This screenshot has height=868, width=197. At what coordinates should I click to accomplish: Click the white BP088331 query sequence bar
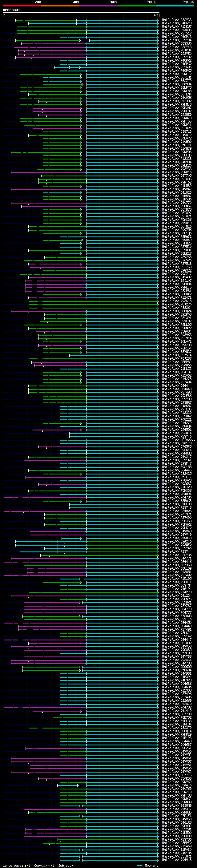tap(81, 12)
